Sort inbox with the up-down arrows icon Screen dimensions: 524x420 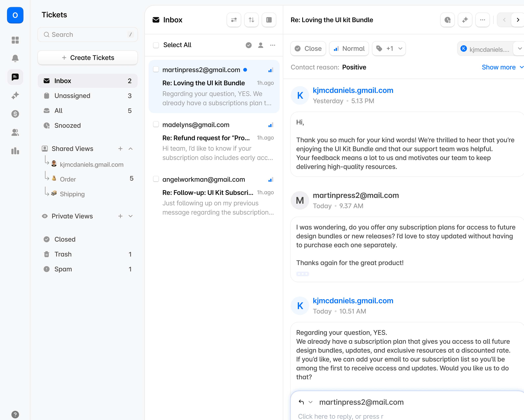[251, 20]
